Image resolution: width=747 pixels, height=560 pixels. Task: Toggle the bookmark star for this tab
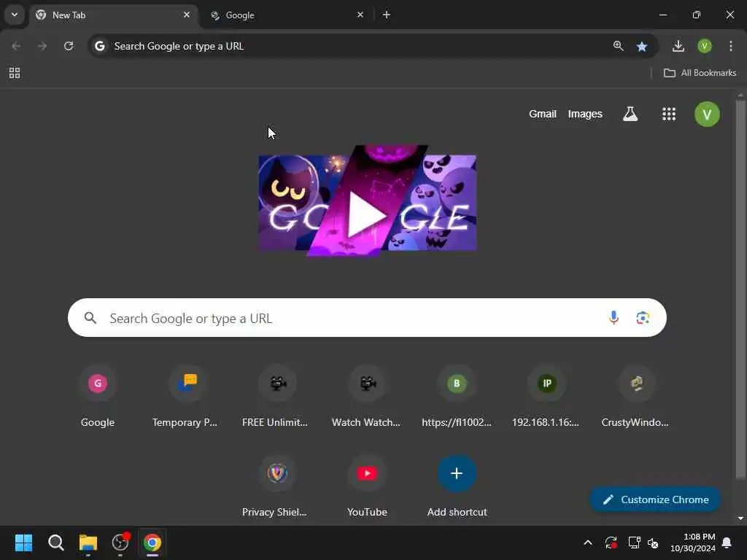tap(642, 46)
